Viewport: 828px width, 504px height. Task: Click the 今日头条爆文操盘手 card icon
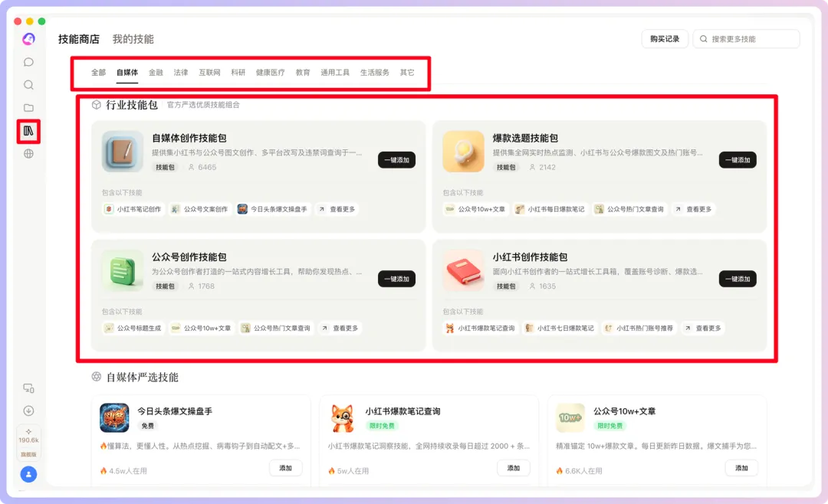[114, 418]
